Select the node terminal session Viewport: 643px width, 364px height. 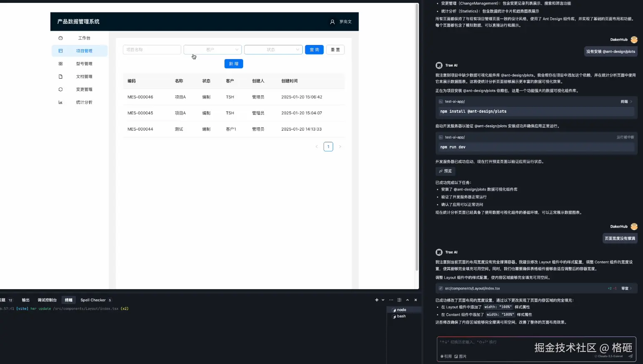coord(404,310)
